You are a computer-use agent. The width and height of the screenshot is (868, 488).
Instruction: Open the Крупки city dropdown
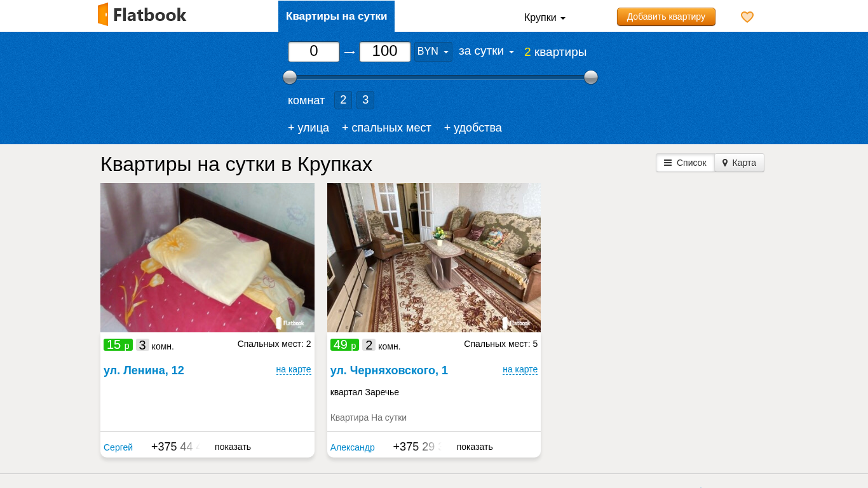pos(545,18)
